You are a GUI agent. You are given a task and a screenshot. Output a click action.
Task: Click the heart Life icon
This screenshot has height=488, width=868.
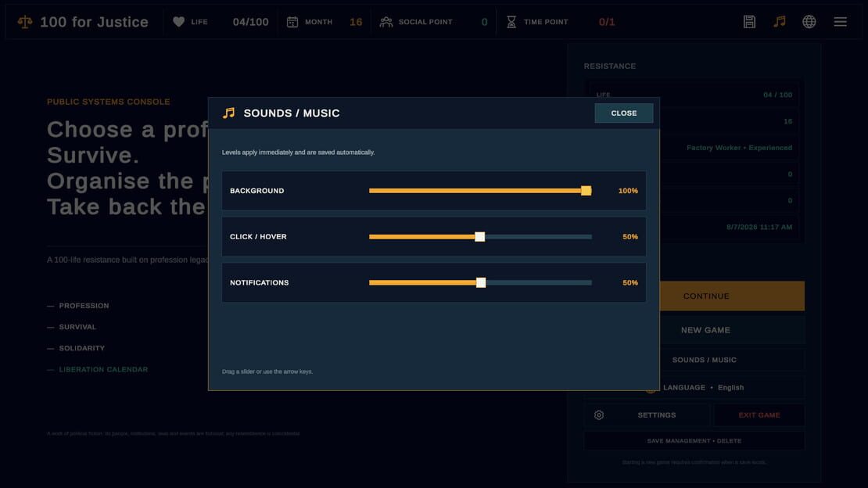click(178, 22)
